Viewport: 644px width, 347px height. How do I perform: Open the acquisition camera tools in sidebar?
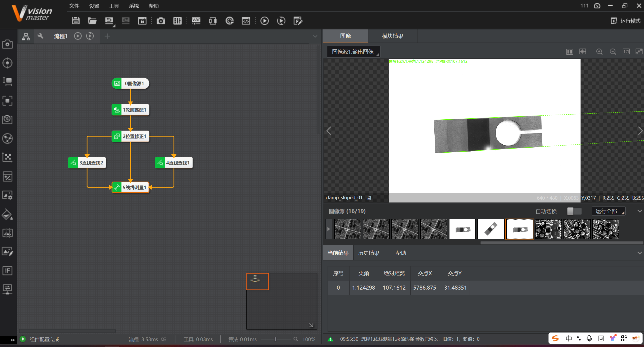(7, 44)
